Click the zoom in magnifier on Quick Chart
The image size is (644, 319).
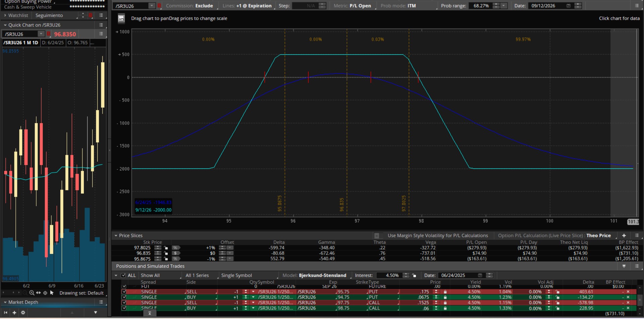32,293
